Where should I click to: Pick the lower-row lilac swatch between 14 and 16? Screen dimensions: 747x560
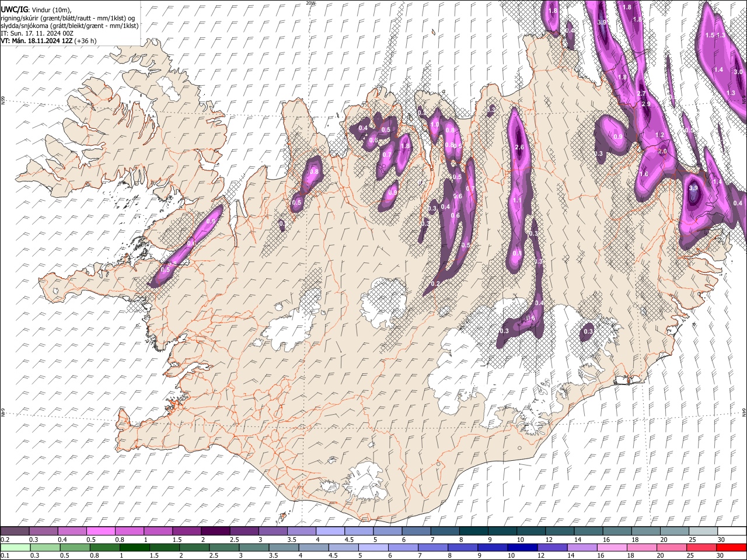(582, 547)
